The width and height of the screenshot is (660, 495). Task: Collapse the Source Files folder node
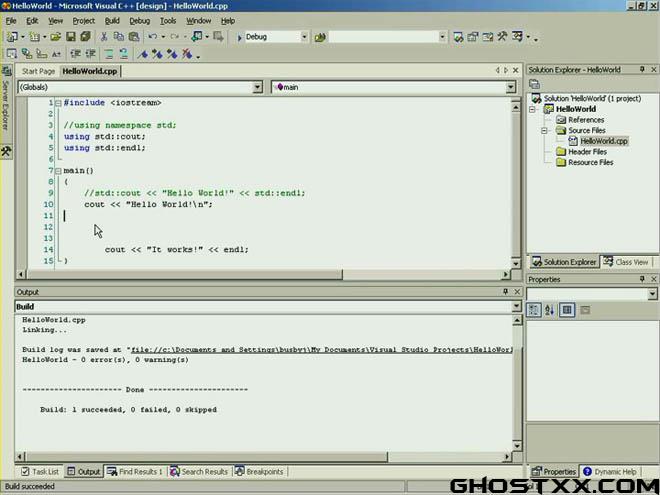[544, 131]
